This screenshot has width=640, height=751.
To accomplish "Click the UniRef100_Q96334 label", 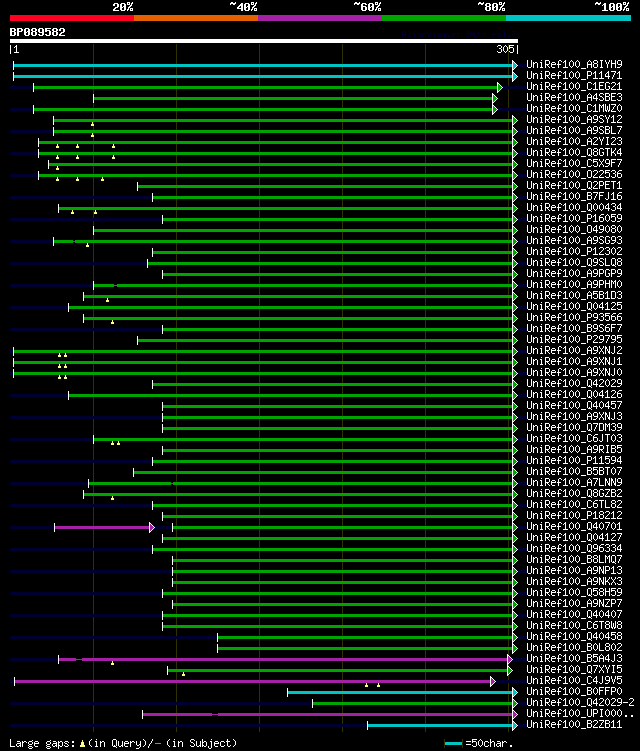I will [x=574, y=549].
